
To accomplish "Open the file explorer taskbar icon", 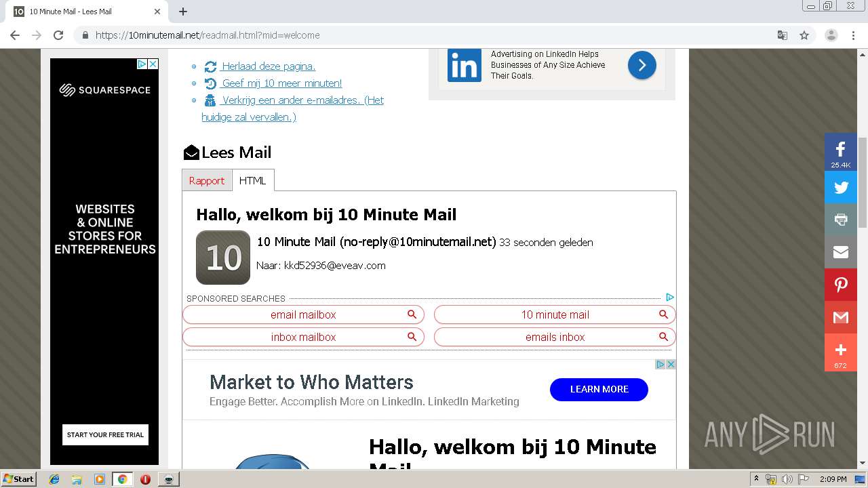I will pos(77,479).
